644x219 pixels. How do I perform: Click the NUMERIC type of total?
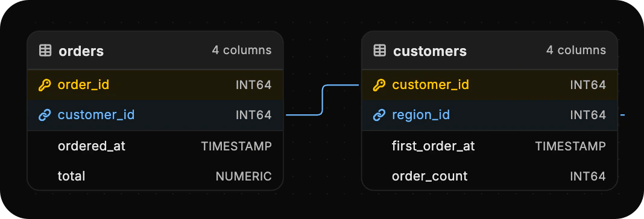tap(244, 176)
